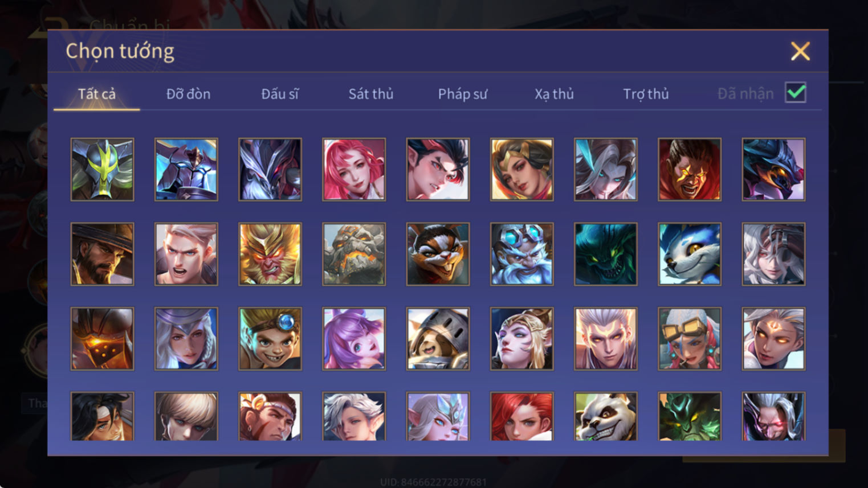
Task: Switch to the Xạ thủ tab
Action: 554,94
